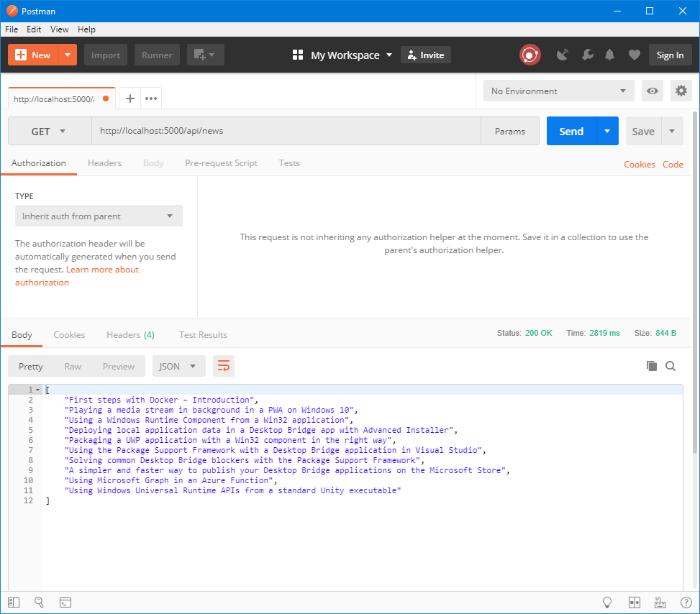Switch response view to Raw
The height and width of the screenshot is (614, 700).
tap(73, 367)
